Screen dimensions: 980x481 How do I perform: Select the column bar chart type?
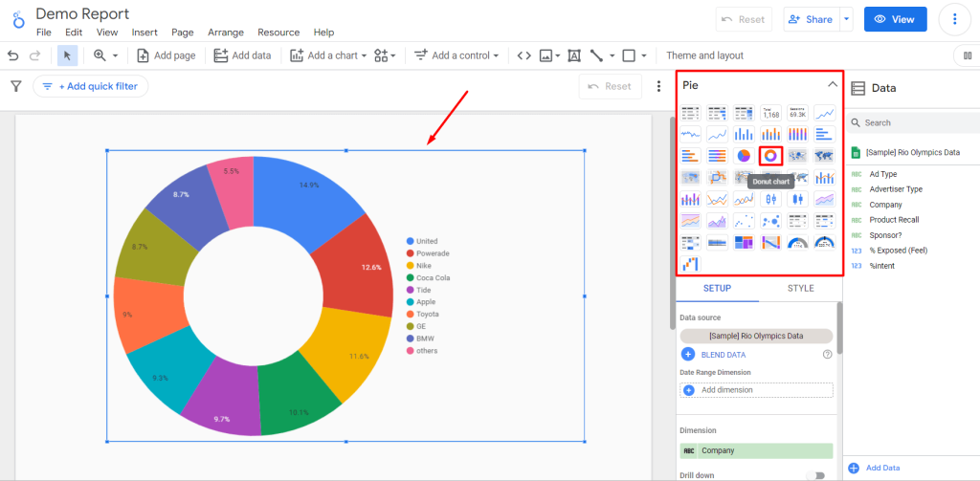pyautogui.click(x=744, y=134)
